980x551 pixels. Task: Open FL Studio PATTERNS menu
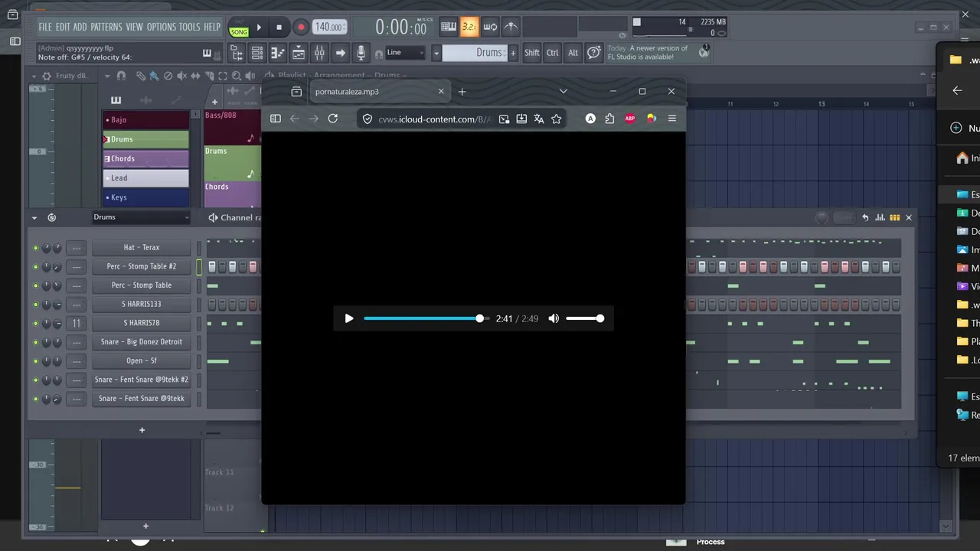(x=106, y=27)
